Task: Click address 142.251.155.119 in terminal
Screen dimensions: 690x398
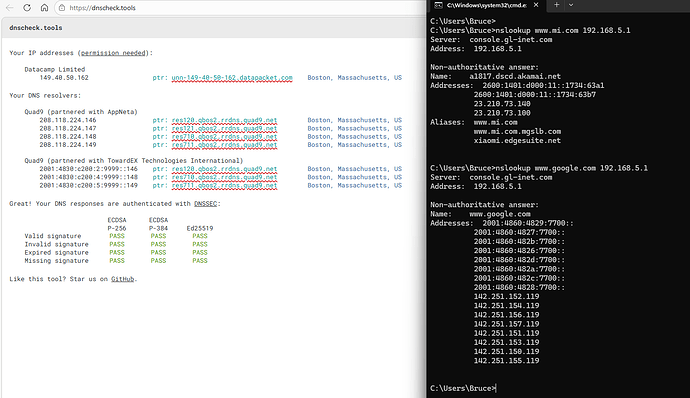Action: [506, 361]
